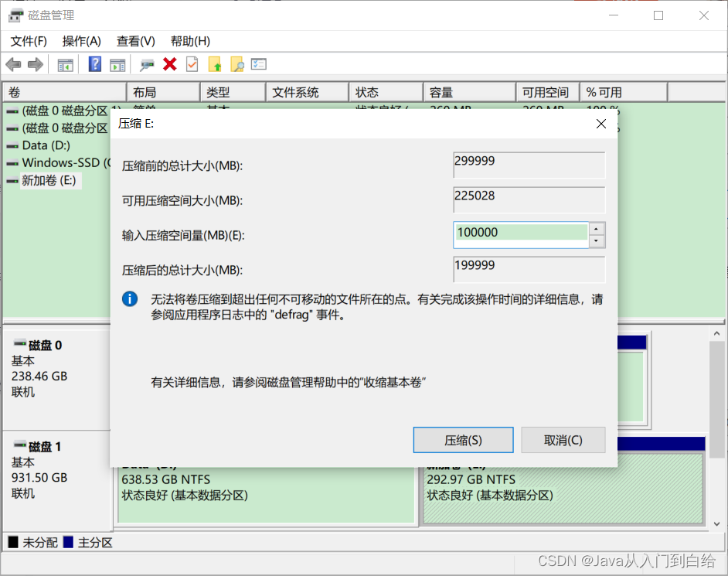Click the blue 主分区 legend swatch
This screenshot has height=576, width=728.
[68, 542]
